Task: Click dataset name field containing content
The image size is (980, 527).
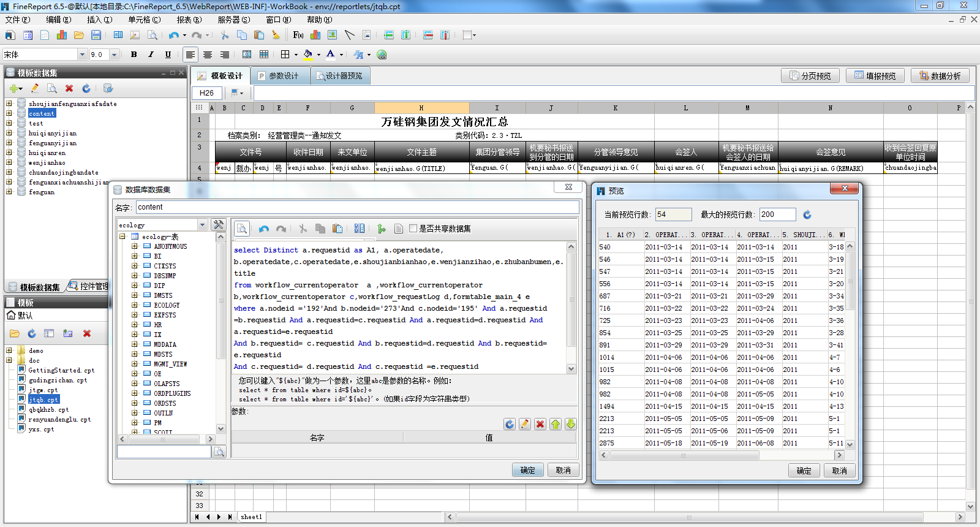Action: (357, 207)
